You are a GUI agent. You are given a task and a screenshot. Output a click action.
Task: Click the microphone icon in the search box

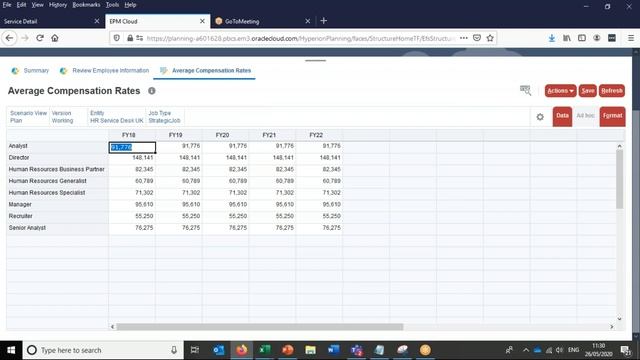pyautogui.click(x=174, y=350)
